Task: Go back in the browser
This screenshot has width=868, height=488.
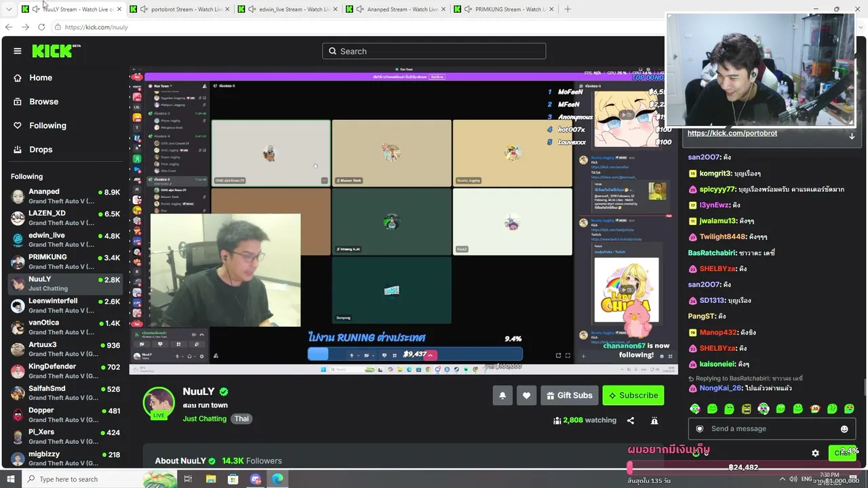Action: tap(9, 27)
